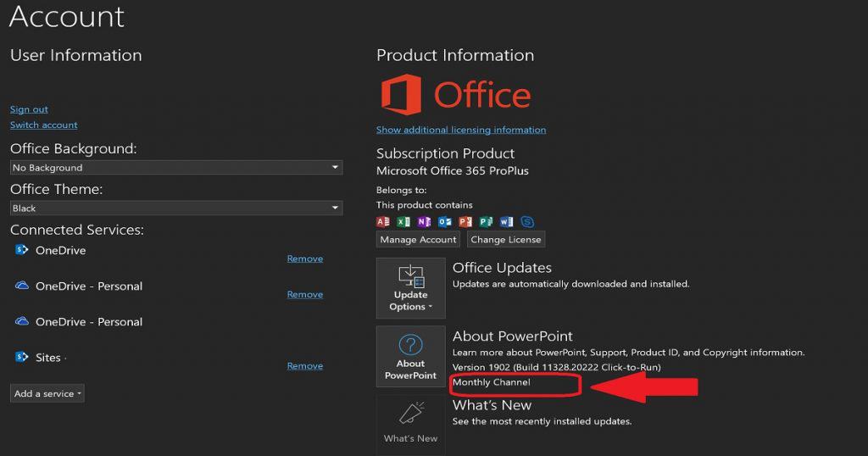Click the Version 1902 build text
The height and width of the screenshot is (456, 868).
click(556, 368)
